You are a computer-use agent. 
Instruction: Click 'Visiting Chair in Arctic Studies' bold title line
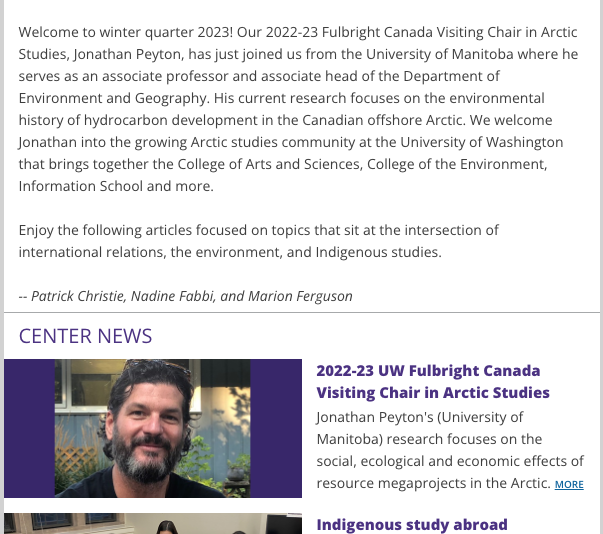pyautogui.click(x=433, y=393)
